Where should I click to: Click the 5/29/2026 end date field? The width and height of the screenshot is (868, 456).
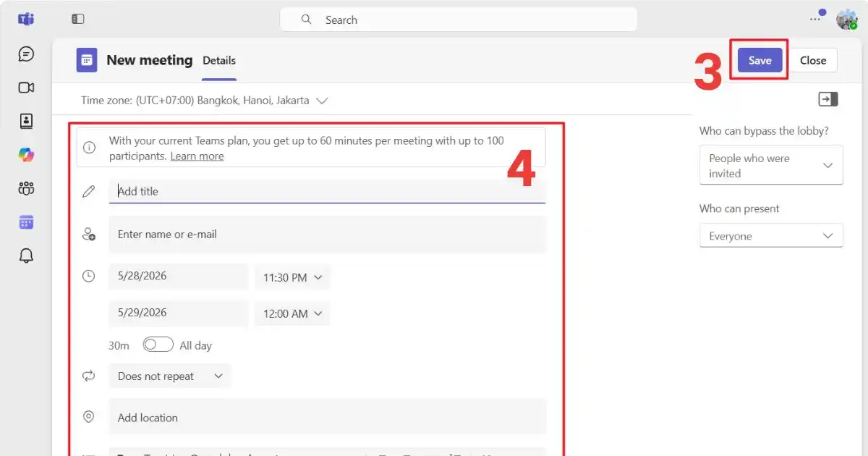pyautogui.click(x=178, y=313)
